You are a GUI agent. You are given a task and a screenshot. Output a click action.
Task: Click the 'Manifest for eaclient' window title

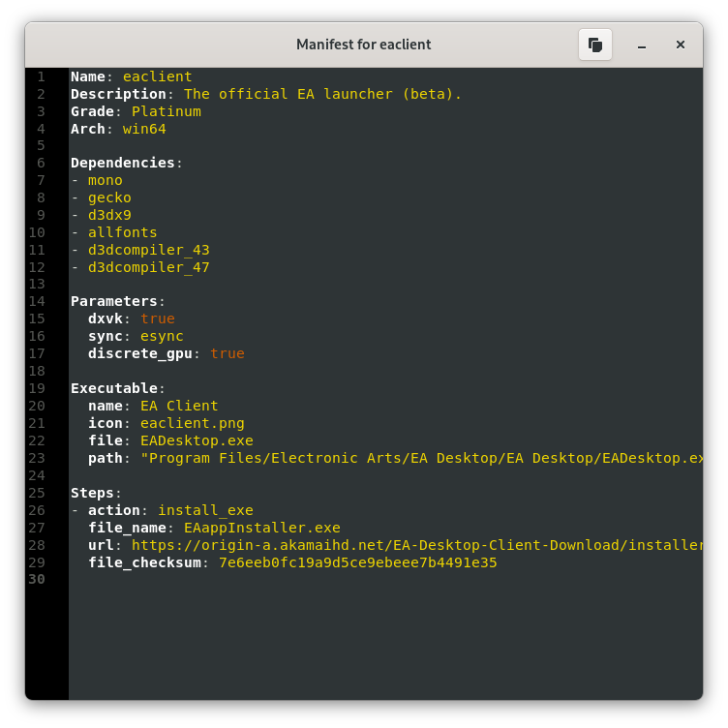point(363,45)
